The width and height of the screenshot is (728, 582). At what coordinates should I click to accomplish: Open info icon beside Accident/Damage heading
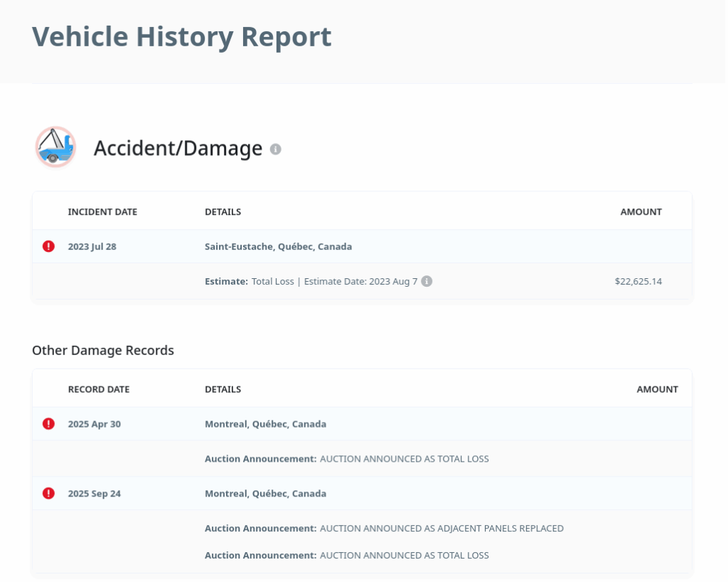276,149
